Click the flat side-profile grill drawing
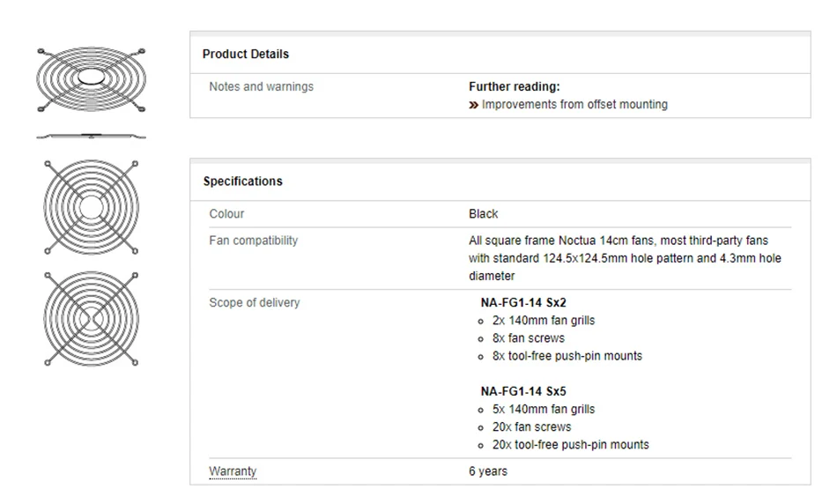837x504 pixels. 91,137
